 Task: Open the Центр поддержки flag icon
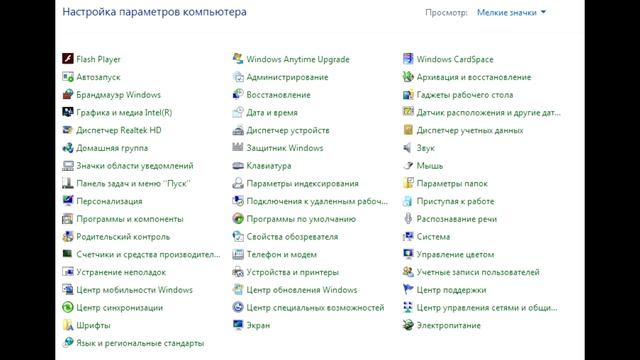tap(408, 289)
